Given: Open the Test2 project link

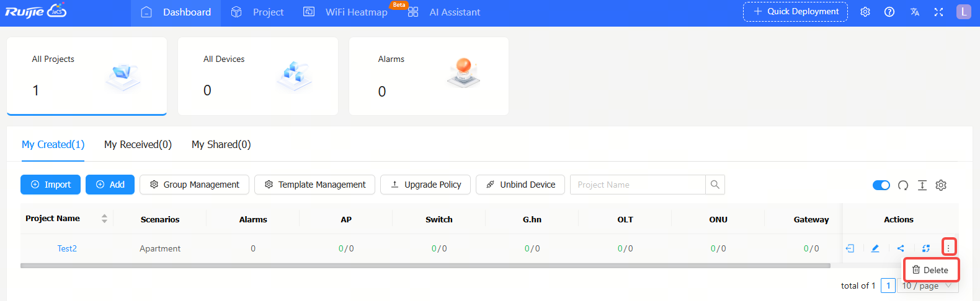Looking at the screenshot, I should click(x=67, y=248).
